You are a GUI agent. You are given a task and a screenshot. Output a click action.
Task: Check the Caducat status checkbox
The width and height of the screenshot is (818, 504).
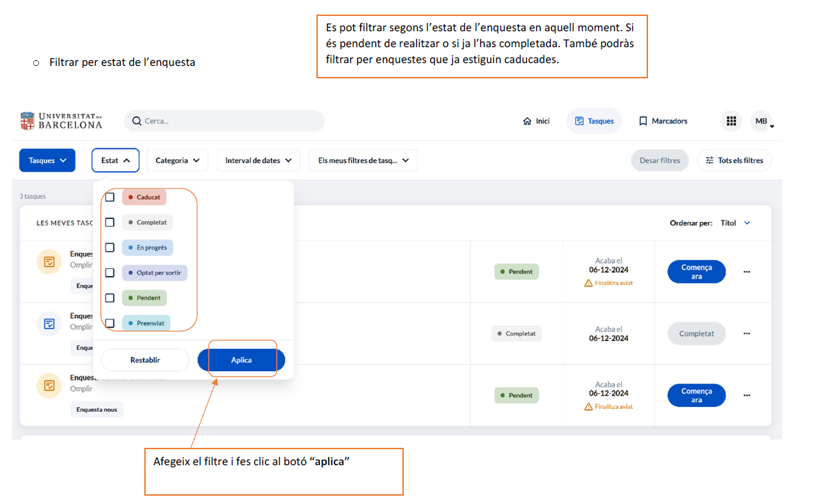[110, 198]
